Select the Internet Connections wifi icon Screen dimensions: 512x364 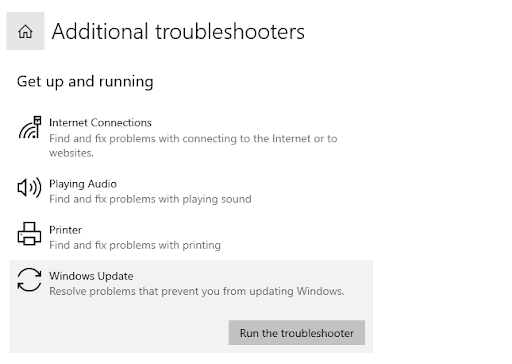tap(30, 127)
